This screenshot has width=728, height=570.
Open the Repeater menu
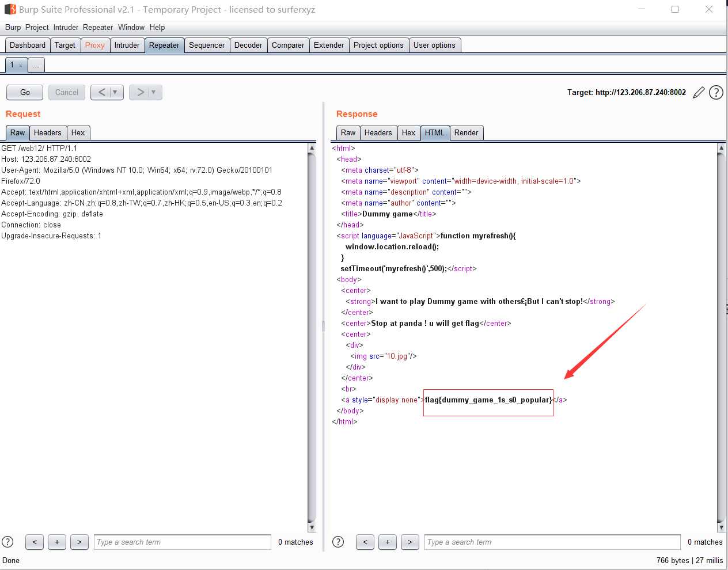[98, 27]
